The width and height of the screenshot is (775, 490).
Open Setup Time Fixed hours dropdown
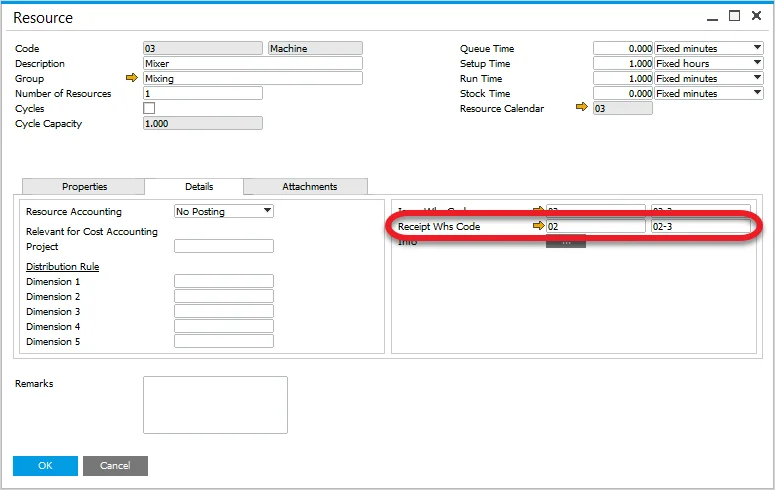pyautogui.click(x=709, y=63)
